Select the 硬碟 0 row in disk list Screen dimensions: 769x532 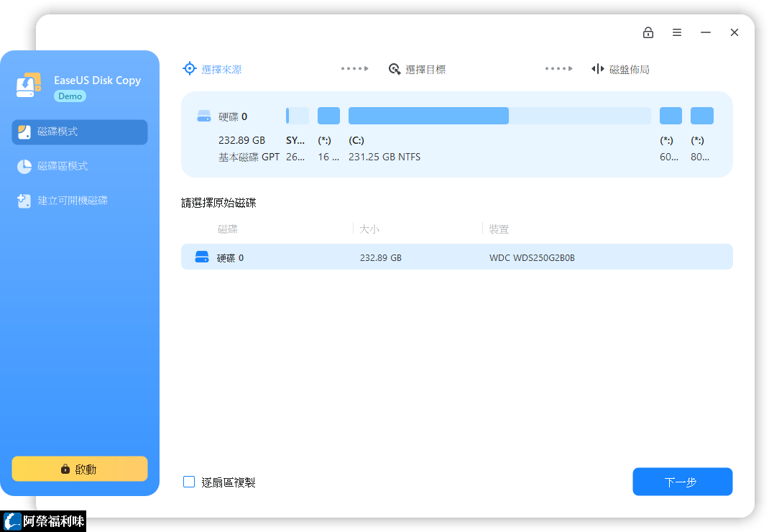pos(456,257)
